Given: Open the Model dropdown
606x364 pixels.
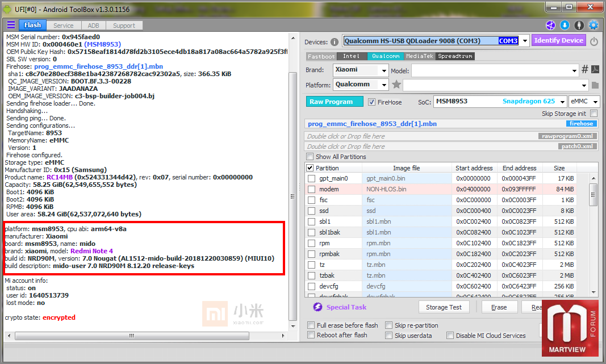Looking at the screenshot, I should [574, 71].
